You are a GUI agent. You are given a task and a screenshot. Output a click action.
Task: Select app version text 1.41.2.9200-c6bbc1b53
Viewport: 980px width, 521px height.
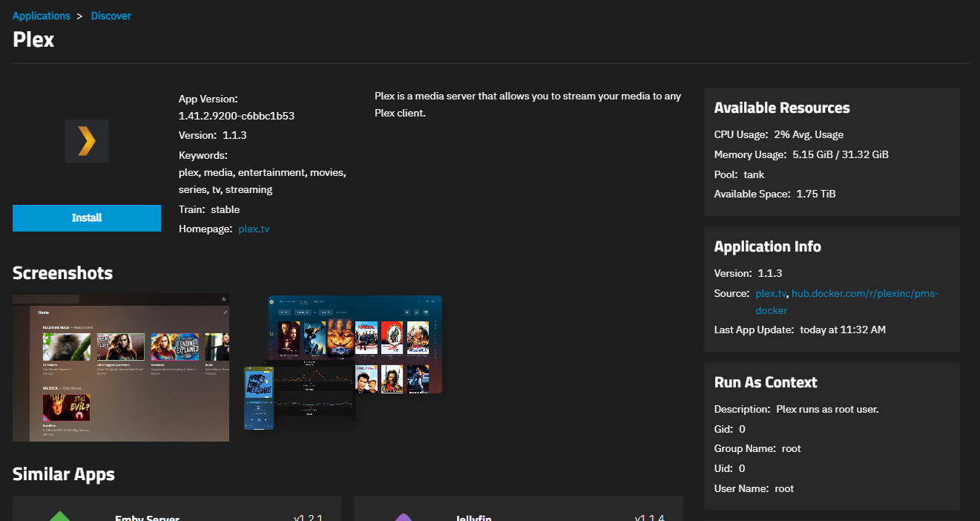pos(237,116)
